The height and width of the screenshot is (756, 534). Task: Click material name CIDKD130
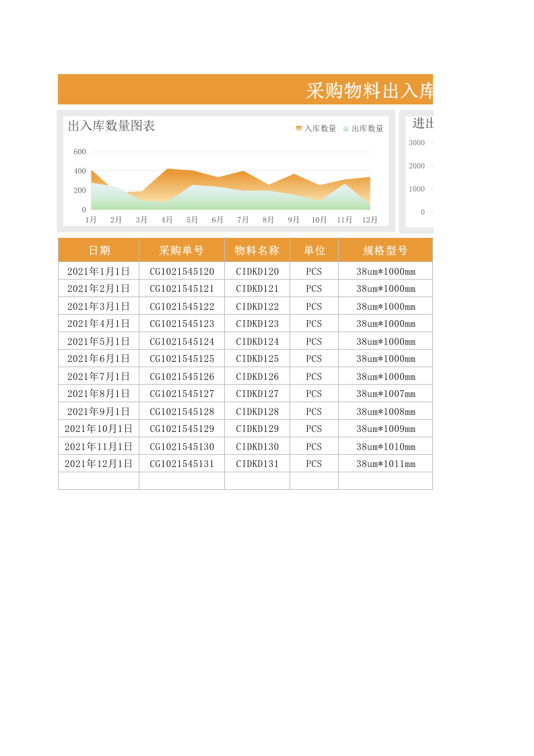point(257,447)
